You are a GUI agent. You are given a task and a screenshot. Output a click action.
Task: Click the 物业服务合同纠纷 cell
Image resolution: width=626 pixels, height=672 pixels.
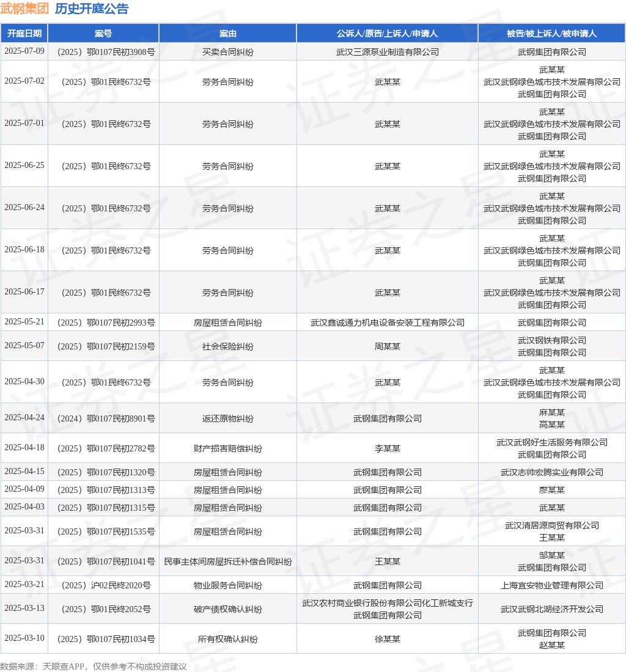[227, 585]
